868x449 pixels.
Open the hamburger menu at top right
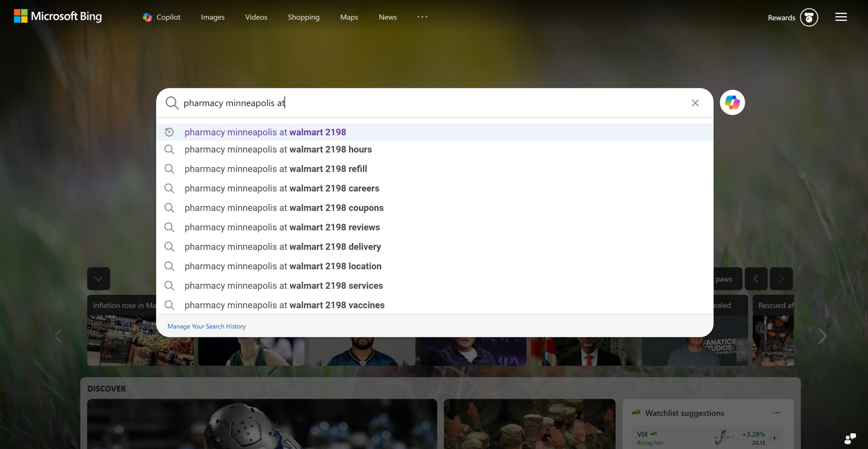(841, 17)
